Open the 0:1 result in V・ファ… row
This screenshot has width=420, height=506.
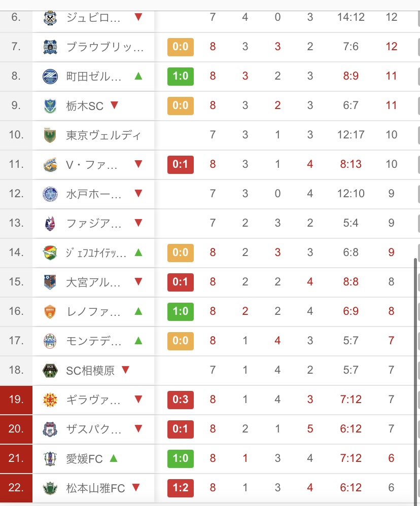click(181, 165)
